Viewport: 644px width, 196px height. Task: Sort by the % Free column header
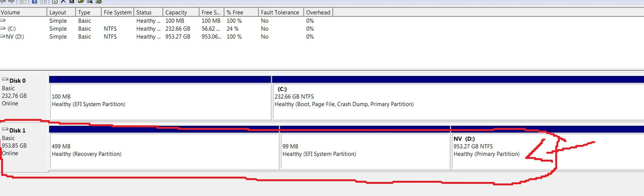(241, 12)
